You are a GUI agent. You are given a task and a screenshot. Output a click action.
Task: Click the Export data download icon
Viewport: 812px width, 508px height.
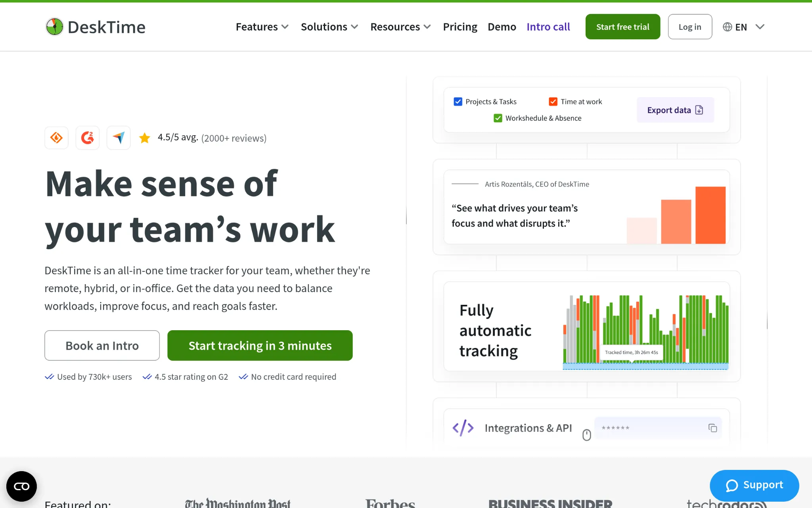[x=699, y=110]
